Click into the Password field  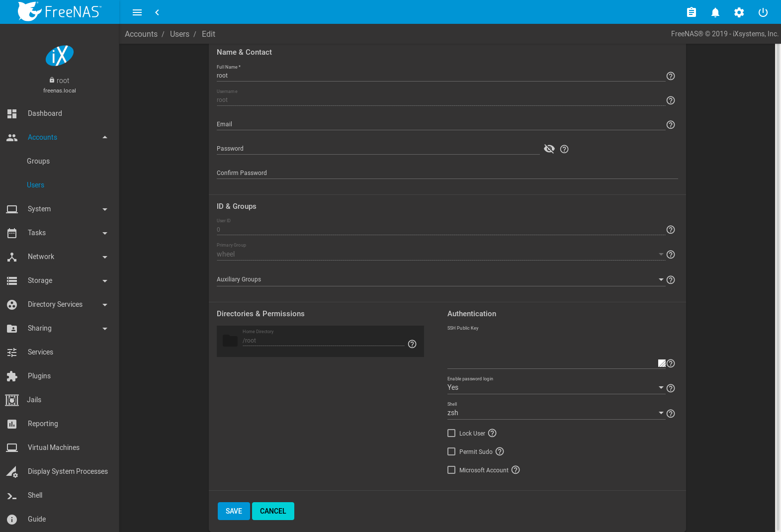(x=378, y=149)
